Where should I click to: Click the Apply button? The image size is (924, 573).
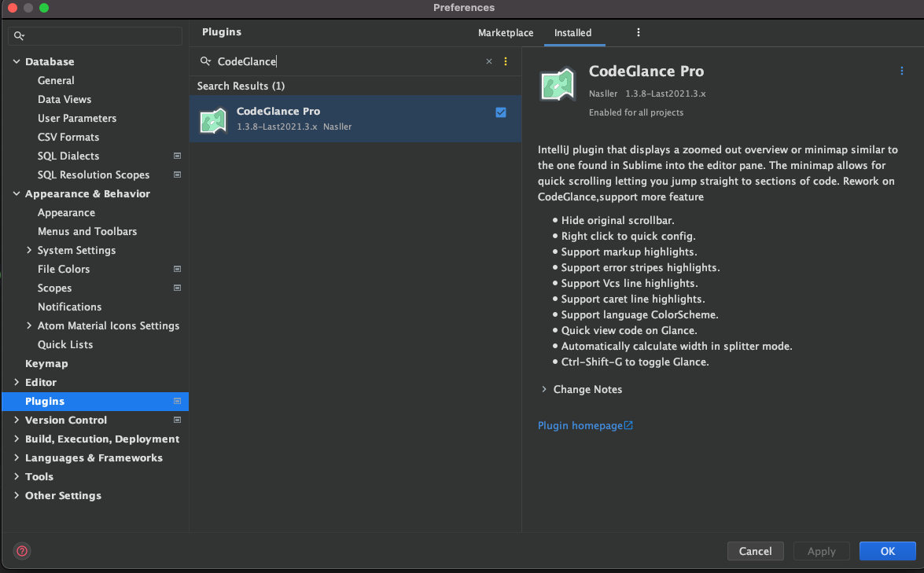tap(821, 551)
